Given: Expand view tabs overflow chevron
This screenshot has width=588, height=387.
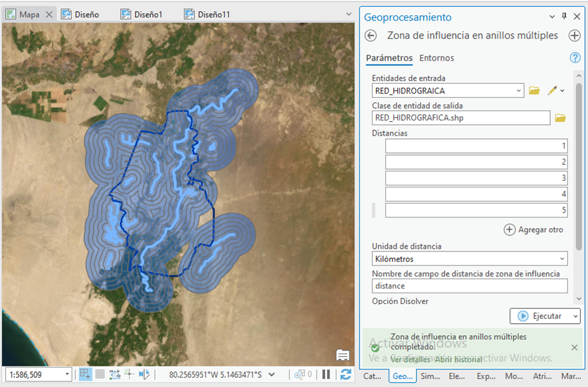Looking at the screenshot, I should point(349,14).
